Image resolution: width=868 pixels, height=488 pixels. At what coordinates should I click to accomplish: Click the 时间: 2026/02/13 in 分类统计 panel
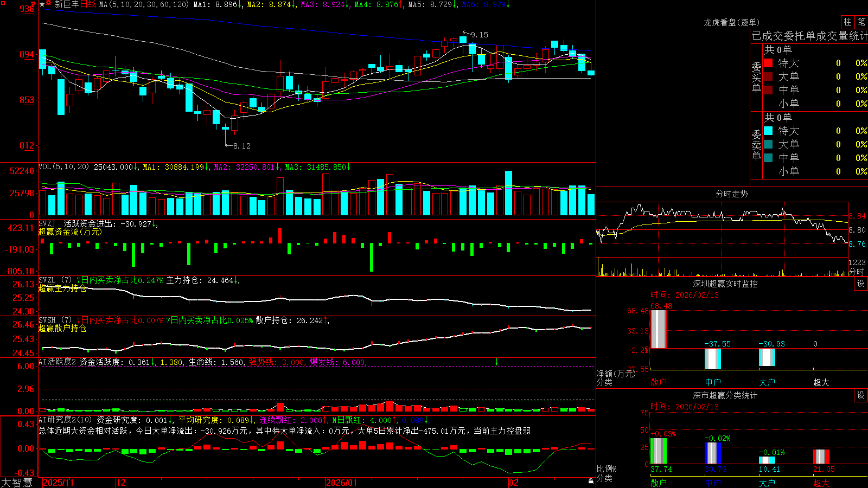[x=685, y=407]
